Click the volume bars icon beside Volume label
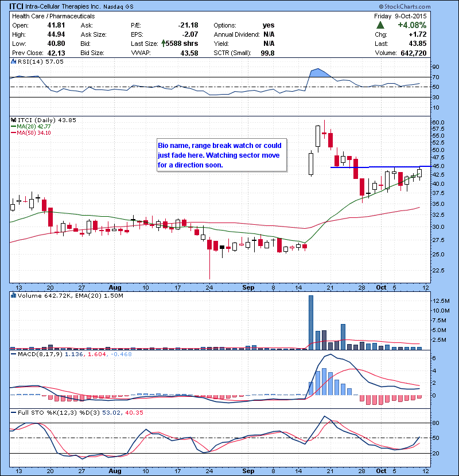Screen dimensions: 459x476 click(x=13, y=295)
